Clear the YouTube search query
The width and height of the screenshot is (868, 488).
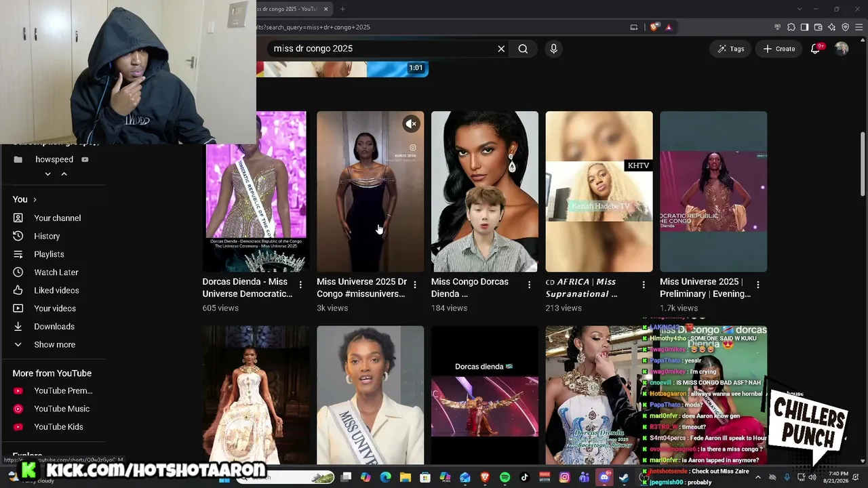[x=501, y=49]
